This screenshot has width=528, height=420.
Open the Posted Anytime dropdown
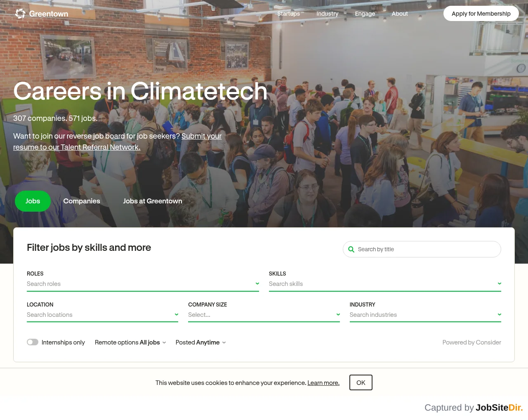pyautogui.click(x=201, y=342)
